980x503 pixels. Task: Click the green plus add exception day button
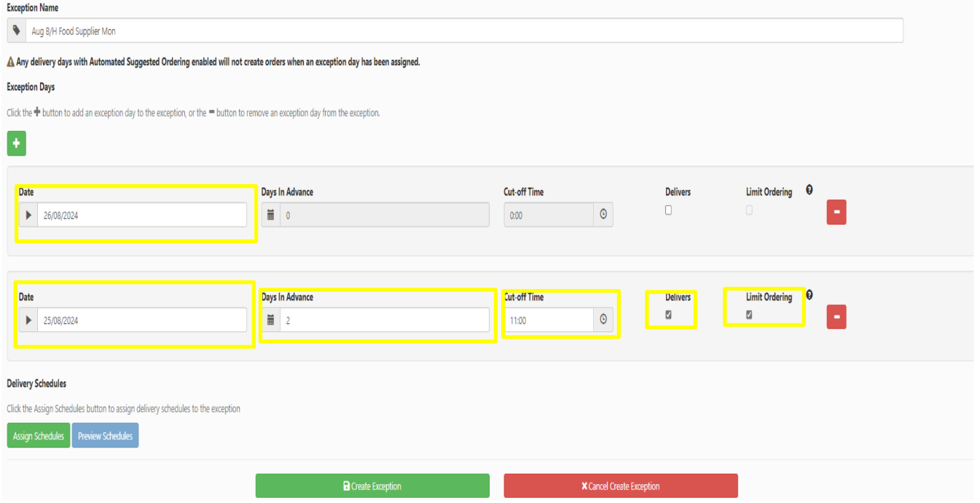(x=16, y=143)
